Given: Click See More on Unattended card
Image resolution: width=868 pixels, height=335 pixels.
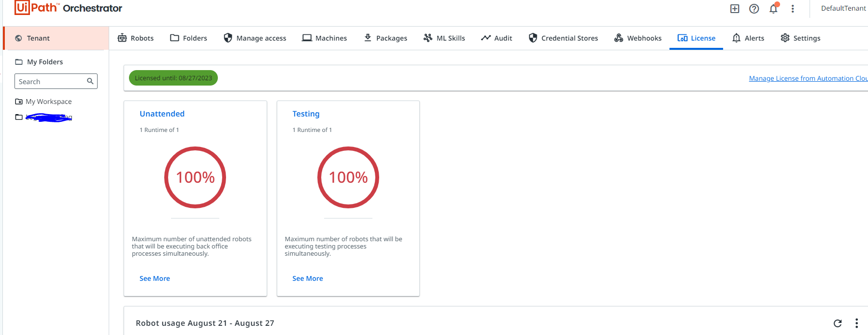Looking at the screenshot, I should (155, 278).
